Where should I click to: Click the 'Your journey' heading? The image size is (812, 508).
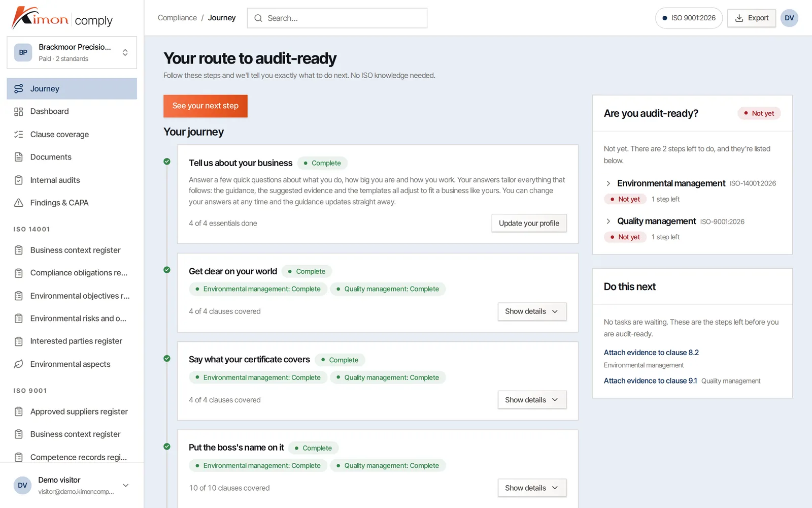click(x=193, y=132)
